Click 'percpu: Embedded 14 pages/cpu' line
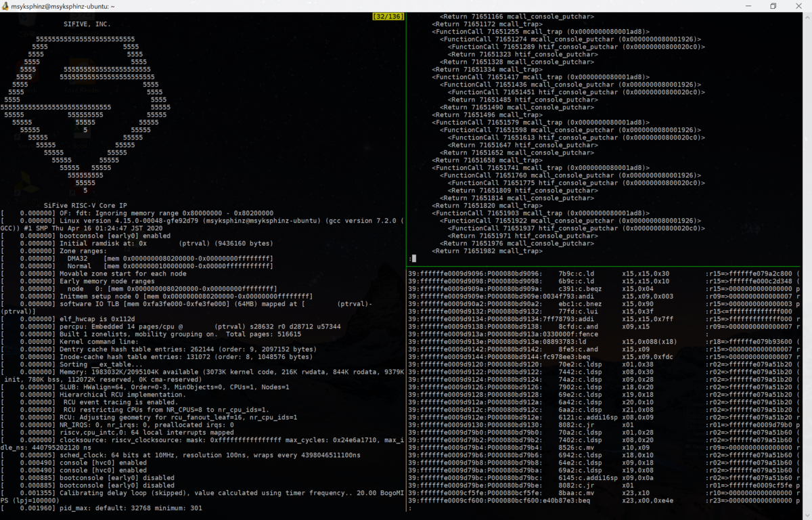812x520 pixels. [171, 326]
